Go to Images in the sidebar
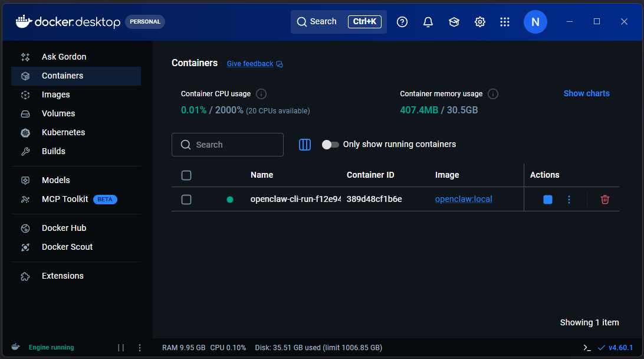Viewport: 644px width, 359px height. [x=56, y=94]
